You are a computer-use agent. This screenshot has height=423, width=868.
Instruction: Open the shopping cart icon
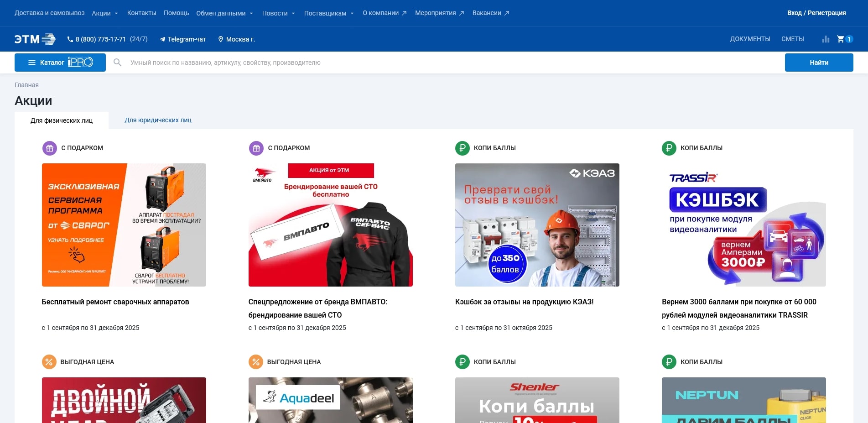click(841, 39)
